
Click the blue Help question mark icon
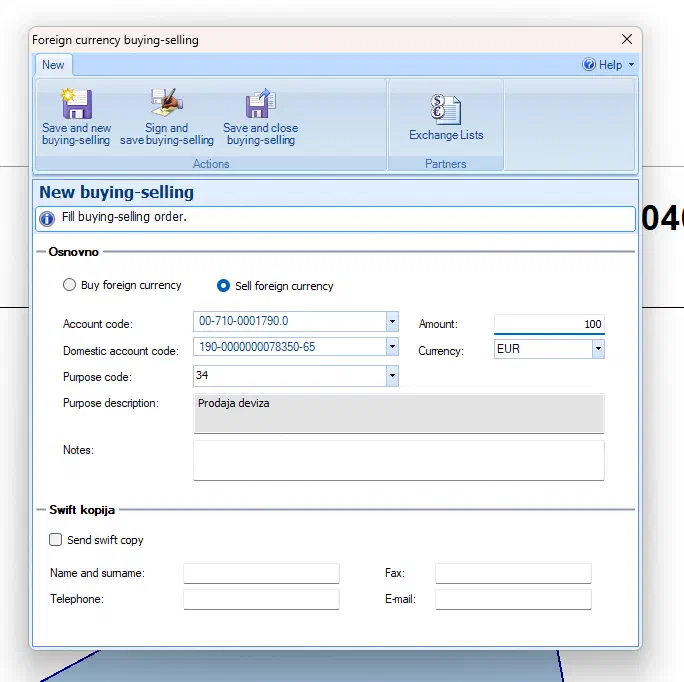pyautogui.click(x=589, y=65)
